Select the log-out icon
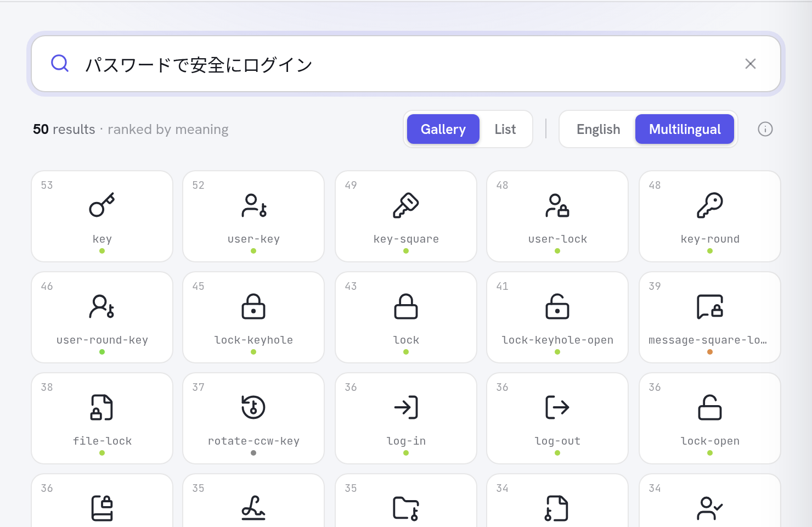Image resolution: width=812 pixels, height=527 pixels. coord(557,418)
